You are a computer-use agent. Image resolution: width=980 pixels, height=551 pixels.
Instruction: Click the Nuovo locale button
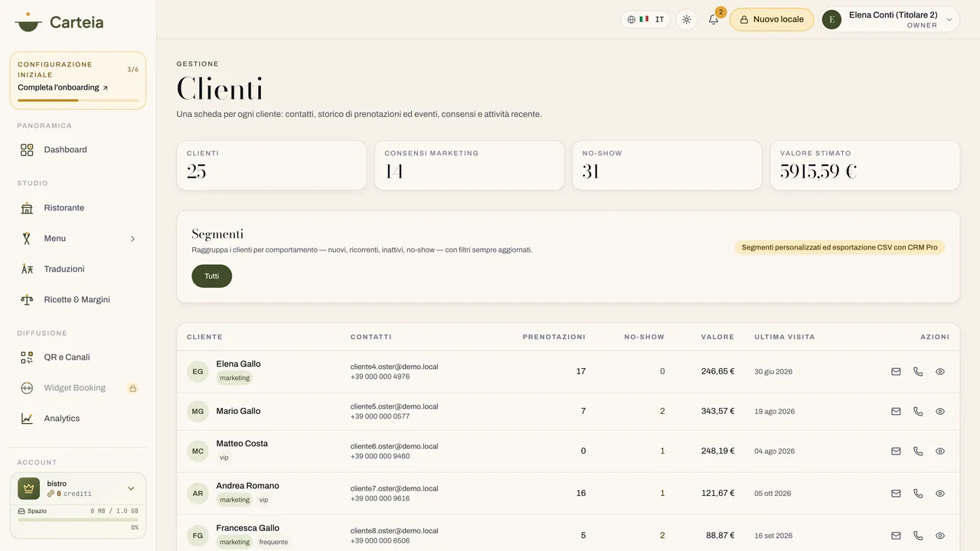pos(772,20)
